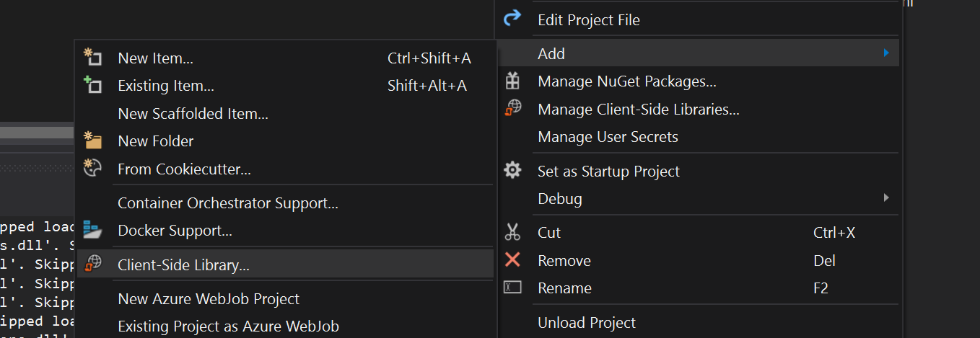Click the New Folder icon
980x338 pixels.
[x=92, y=141]
